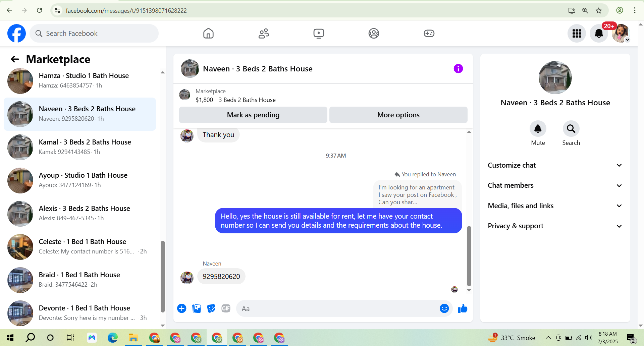Click the browser address bar URL

pos(126,10)
